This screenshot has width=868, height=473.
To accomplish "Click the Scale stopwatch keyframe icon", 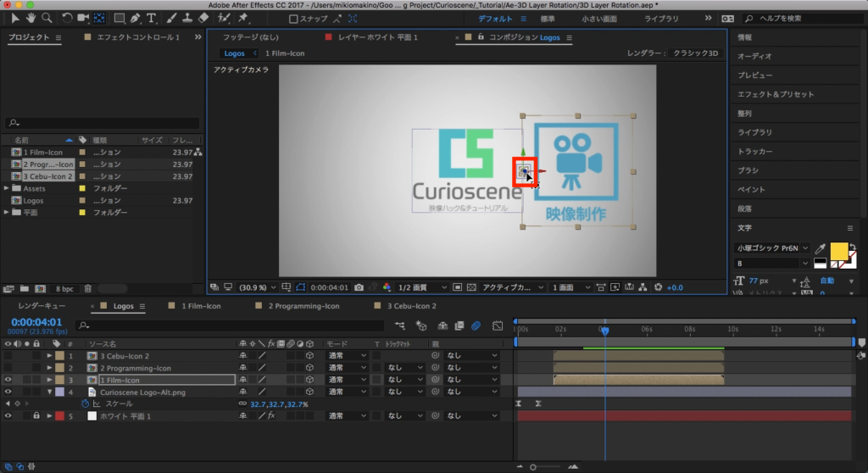I will [85, 404].
